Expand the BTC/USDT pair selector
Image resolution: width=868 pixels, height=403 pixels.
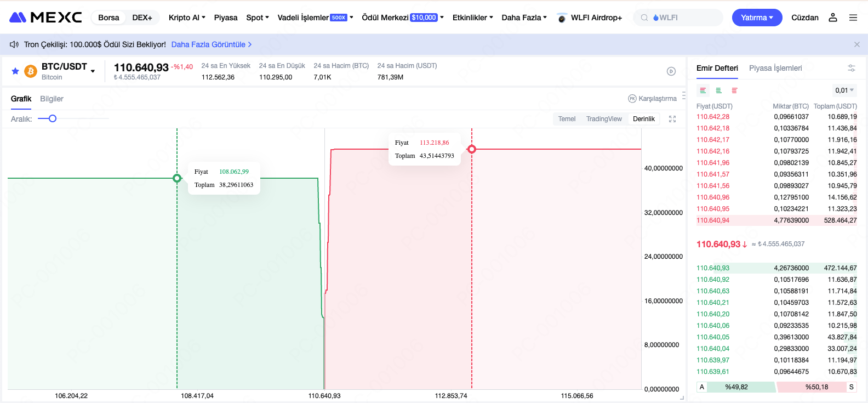point(93,71)
